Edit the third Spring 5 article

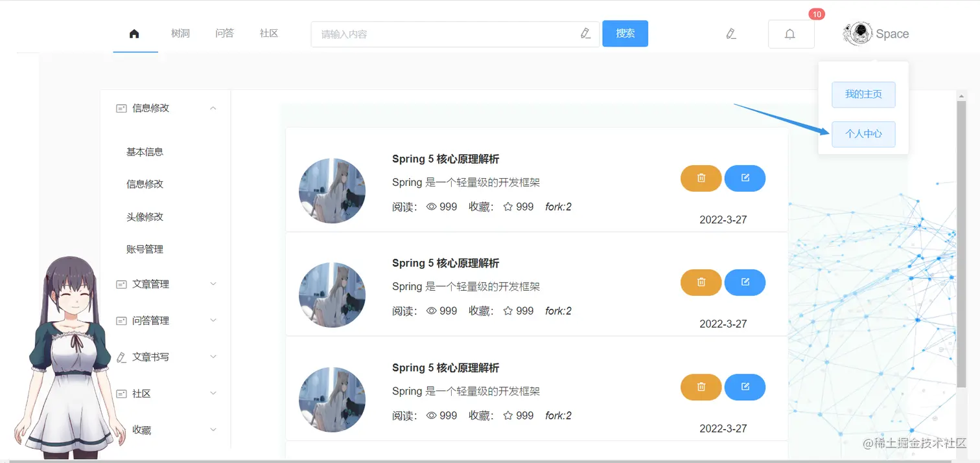point(745,387)
